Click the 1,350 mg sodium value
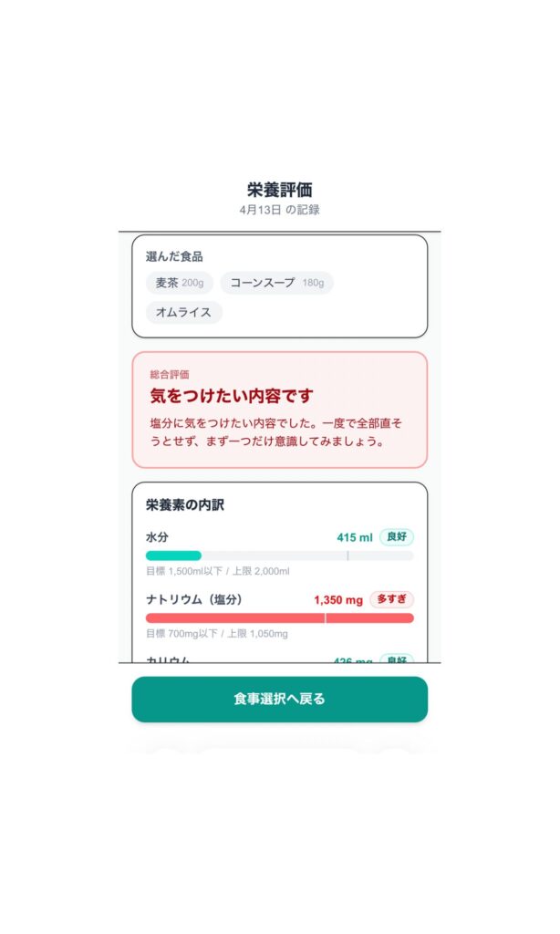 (337, 600)
